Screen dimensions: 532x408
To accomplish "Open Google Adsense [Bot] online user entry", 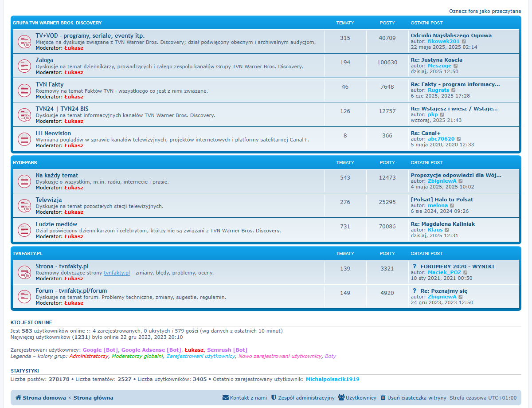I will 151,350.
